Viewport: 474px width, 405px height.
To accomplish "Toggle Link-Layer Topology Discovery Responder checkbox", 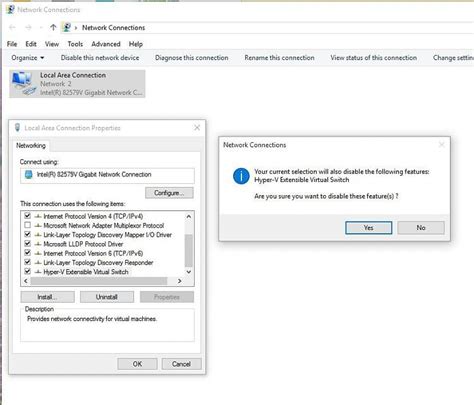I will point(27,262).
